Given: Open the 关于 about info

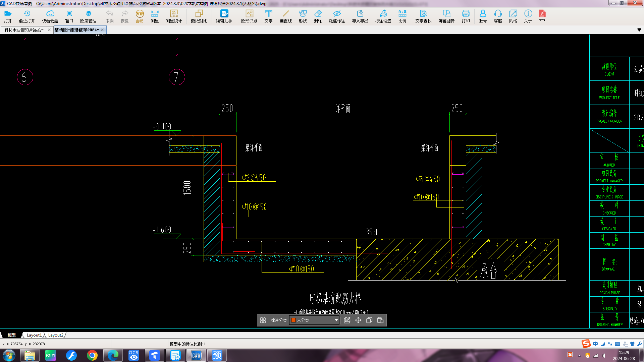Looking at the screenshot, I should click(528, 16).
